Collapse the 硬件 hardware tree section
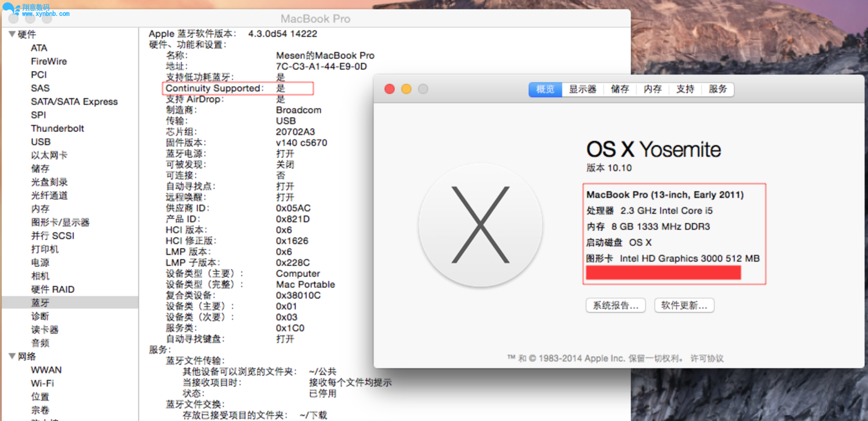Image resolution: width=868 pixels, height=421 pixels. (12, 34)
